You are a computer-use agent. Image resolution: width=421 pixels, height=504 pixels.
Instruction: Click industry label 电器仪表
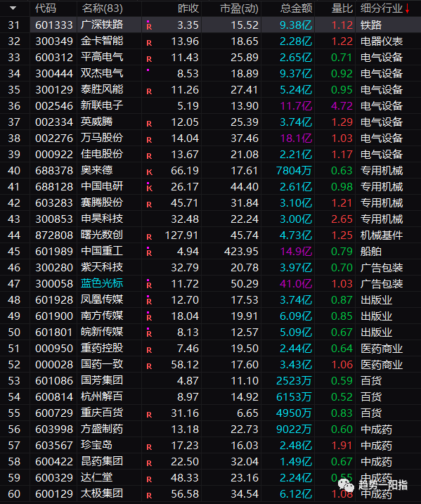tap(382, 41)
